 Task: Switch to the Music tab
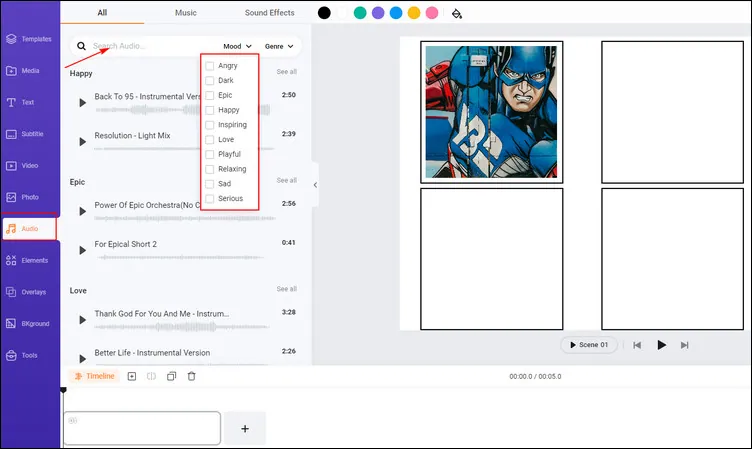tap(186, 12)
